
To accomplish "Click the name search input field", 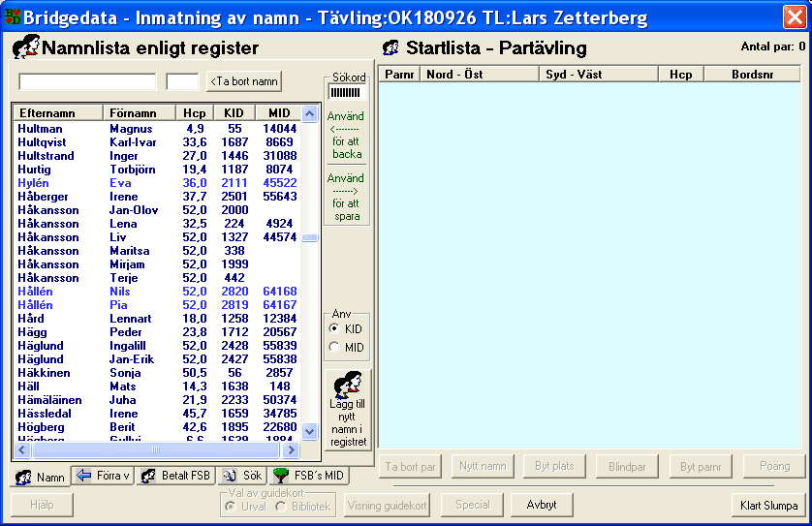I will 87,82.
